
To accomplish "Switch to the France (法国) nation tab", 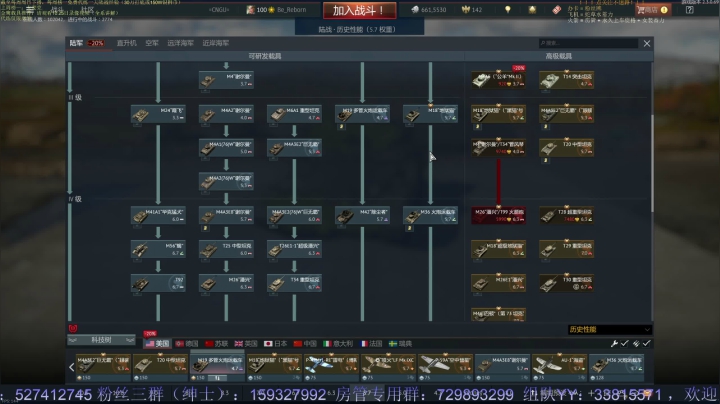I will pos(372,343).
